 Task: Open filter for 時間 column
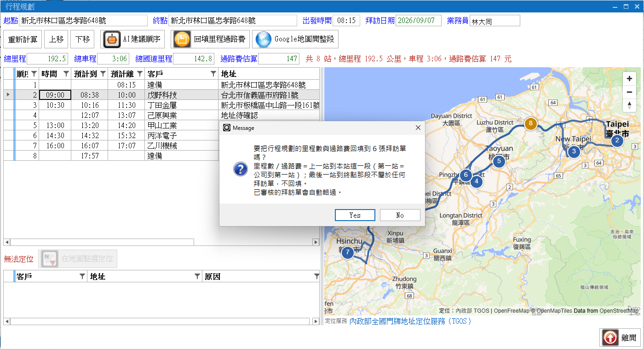[66, 74]
